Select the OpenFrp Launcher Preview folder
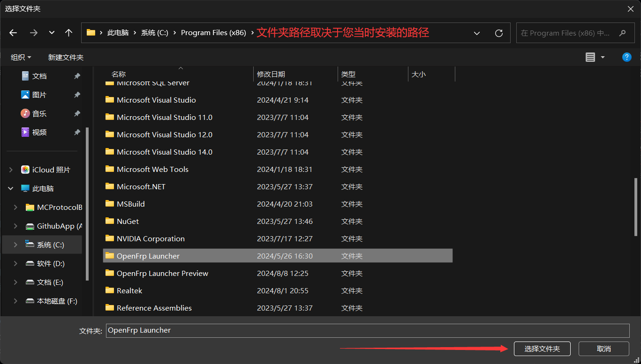Screen dimensions: 641x364 (x=162, y=273)
